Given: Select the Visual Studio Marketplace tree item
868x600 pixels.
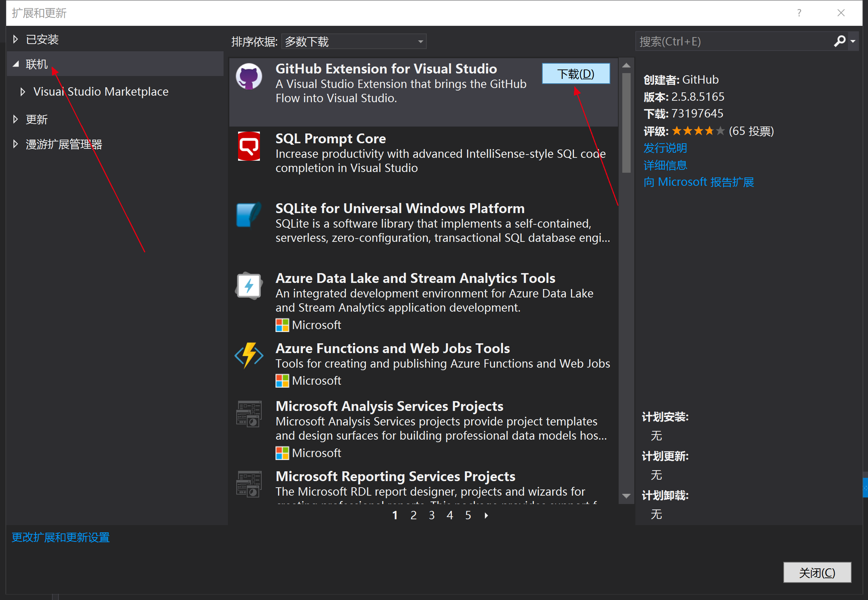Looking at the screenshot, I should [101, 91].
